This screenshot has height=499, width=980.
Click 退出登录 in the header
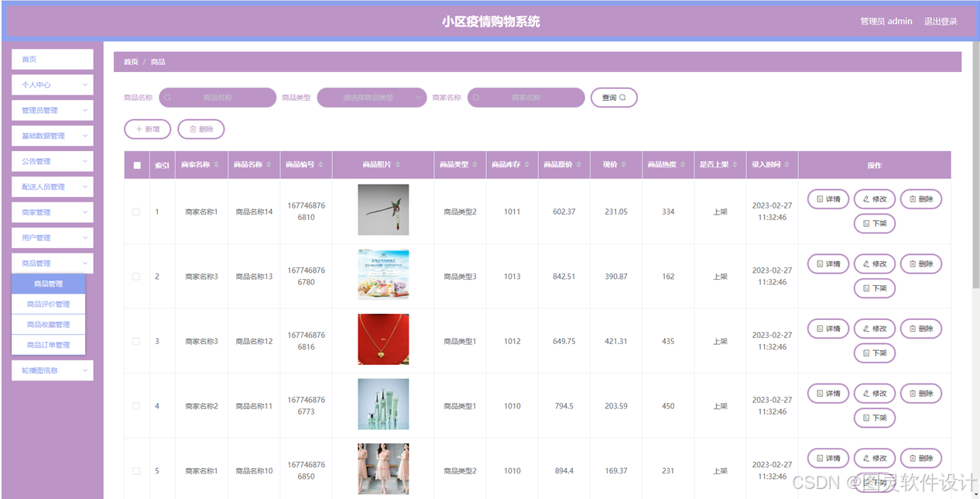941,21
